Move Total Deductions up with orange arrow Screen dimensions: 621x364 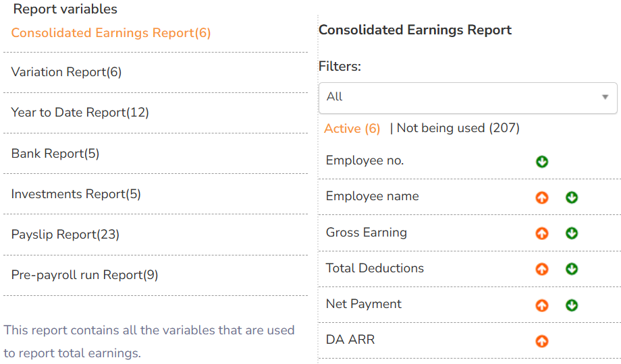pyautogui.click(x=541, y=269)
